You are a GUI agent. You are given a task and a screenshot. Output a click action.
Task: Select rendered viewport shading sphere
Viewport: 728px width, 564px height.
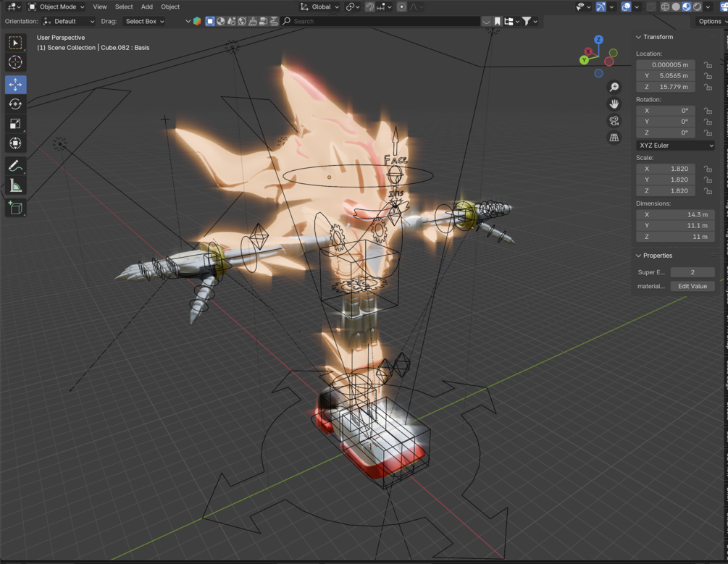[697, 7]
